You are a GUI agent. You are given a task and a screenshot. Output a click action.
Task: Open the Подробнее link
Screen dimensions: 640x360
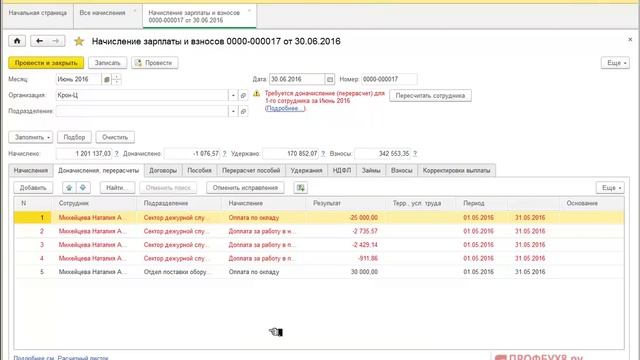tap(284, 108)
